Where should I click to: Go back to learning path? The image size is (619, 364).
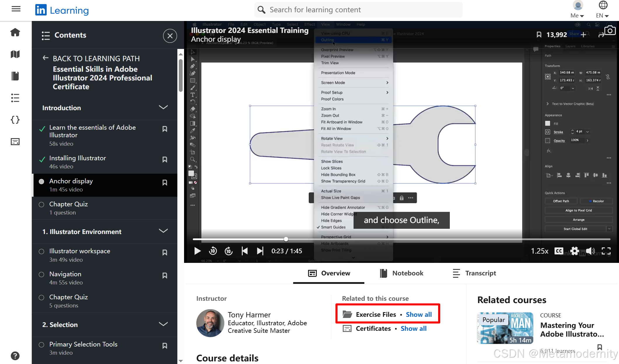[91, 59]
